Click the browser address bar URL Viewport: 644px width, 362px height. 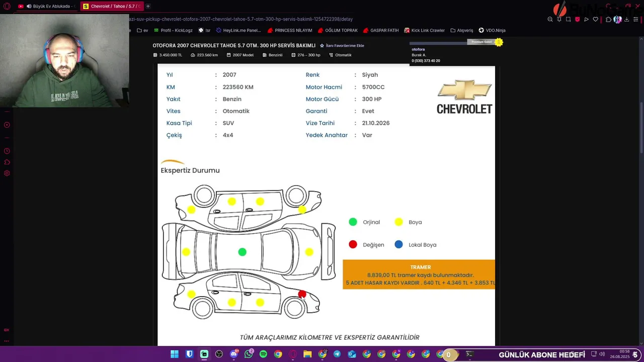click(x=242, y=19)
